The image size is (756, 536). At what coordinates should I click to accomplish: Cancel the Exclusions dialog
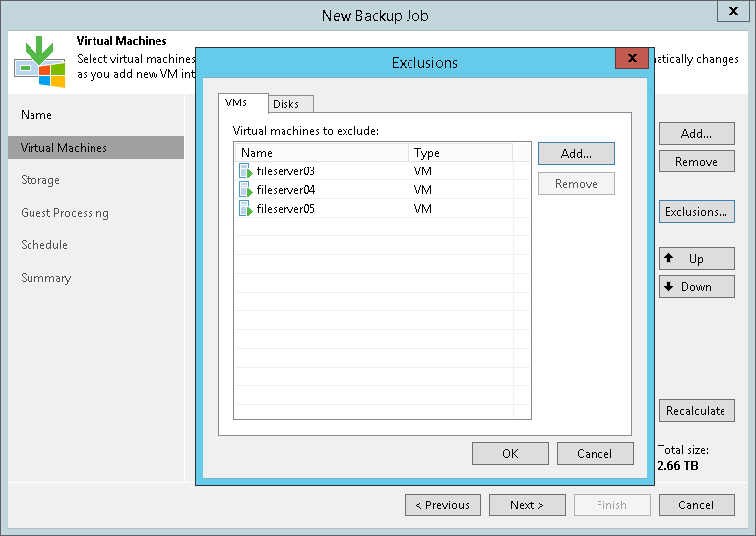[595, 453]
